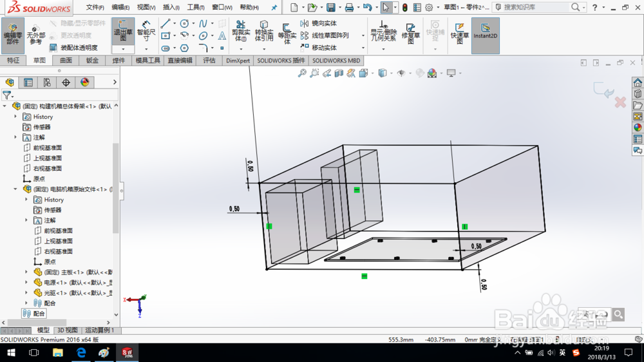The height and width of the screenshot is (362, 644).
Task: Click Zoom to Fit in view toolbar
Action: tap(302, 73)
